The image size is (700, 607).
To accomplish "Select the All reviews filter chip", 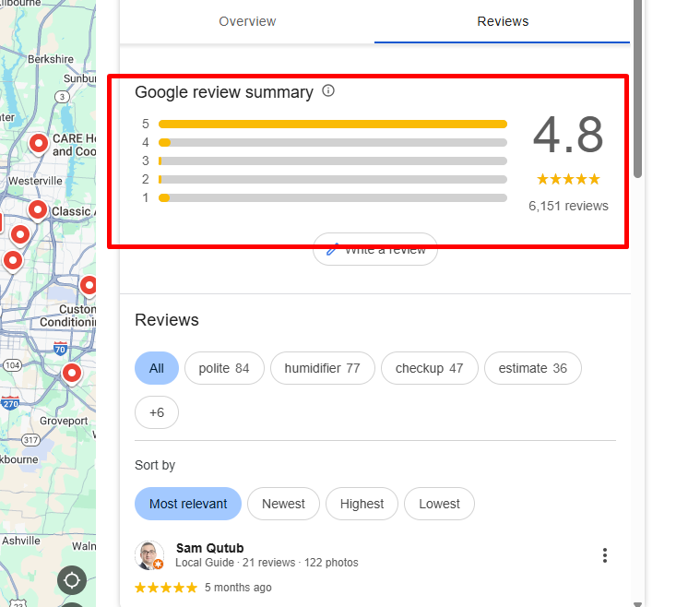I will tap(157, 368).
